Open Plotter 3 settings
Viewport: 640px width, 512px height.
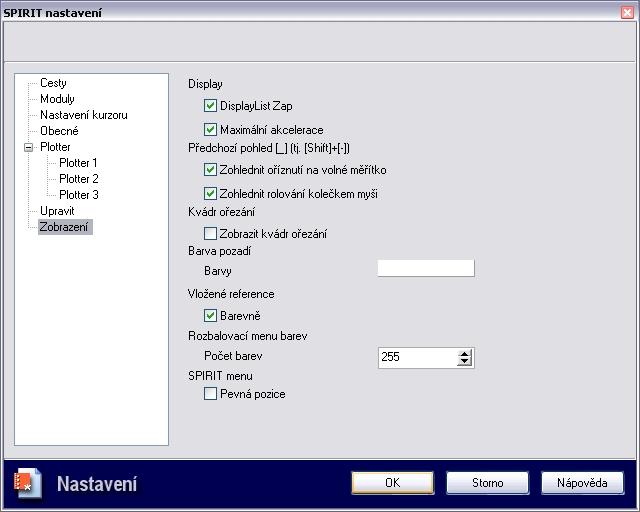coord(79,194)
